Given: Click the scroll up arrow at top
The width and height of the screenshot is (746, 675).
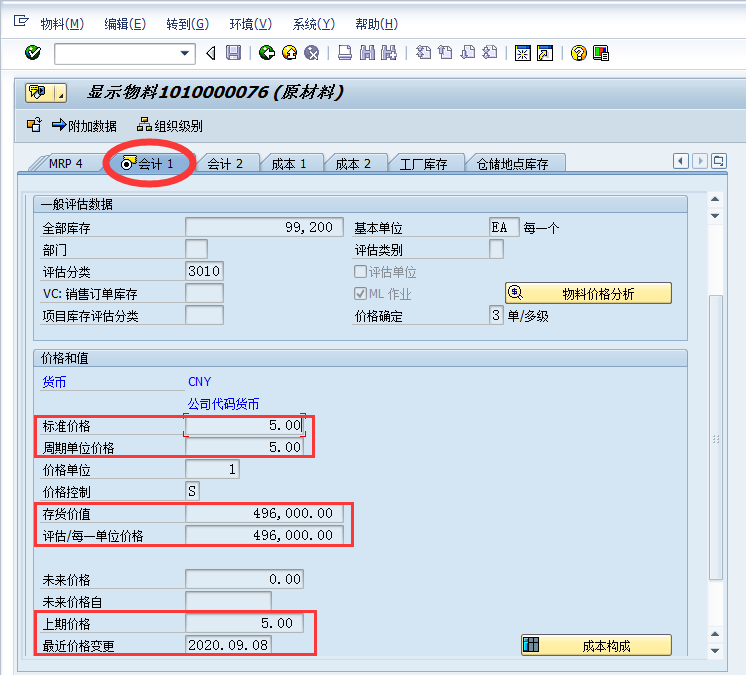Looking at the screenshot, I should click(715, 199).
